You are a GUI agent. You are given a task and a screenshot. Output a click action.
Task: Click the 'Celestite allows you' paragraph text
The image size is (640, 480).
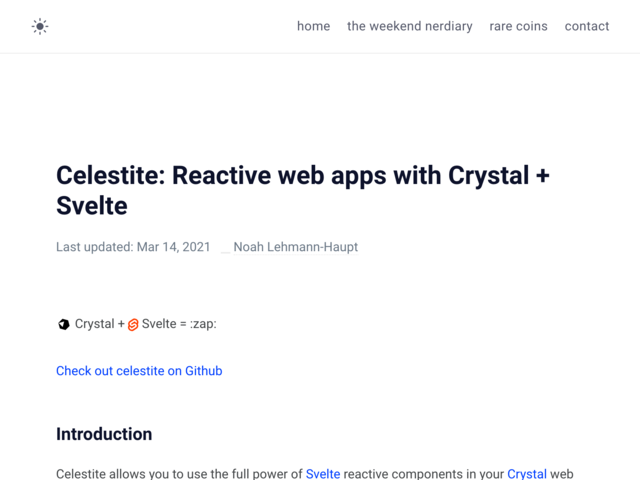(x=315, y=473)
